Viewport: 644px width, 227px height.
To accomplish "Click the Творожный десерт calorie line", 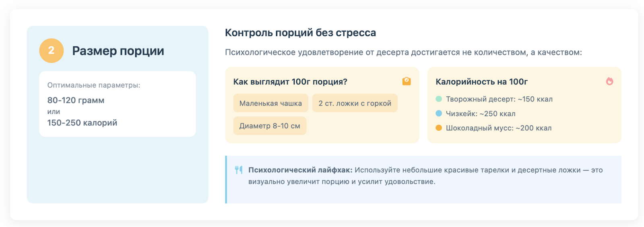I will click(x=499, y=99).
